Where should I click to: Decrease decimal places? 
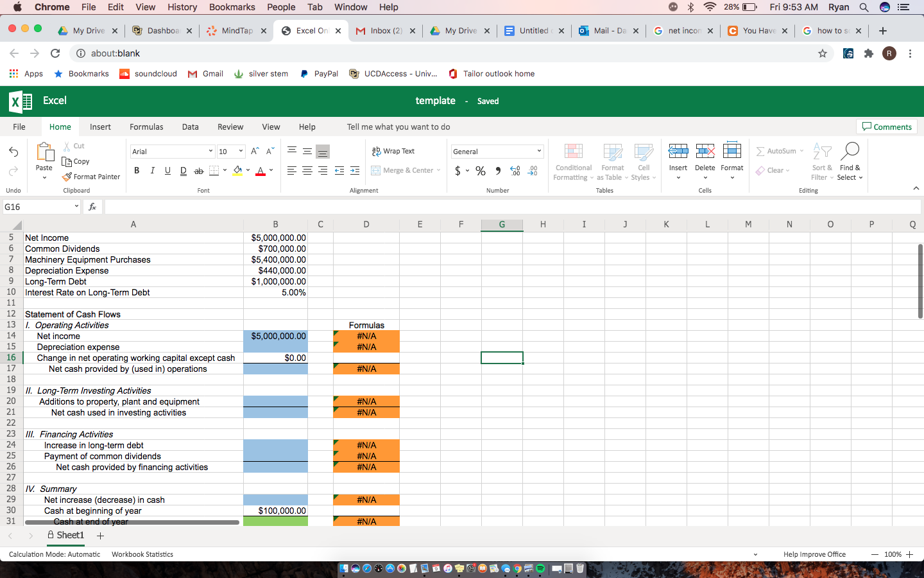(533, 171)
